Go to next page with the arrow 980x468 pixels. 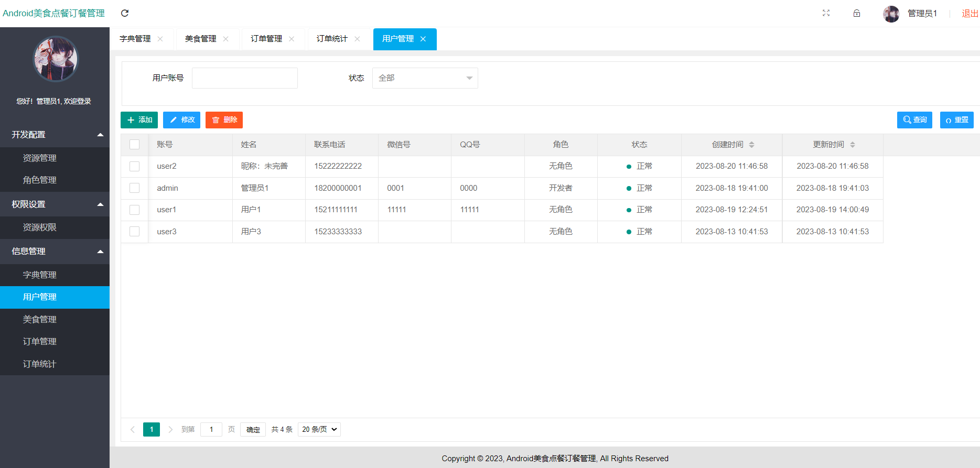click(x=170, y=430)
